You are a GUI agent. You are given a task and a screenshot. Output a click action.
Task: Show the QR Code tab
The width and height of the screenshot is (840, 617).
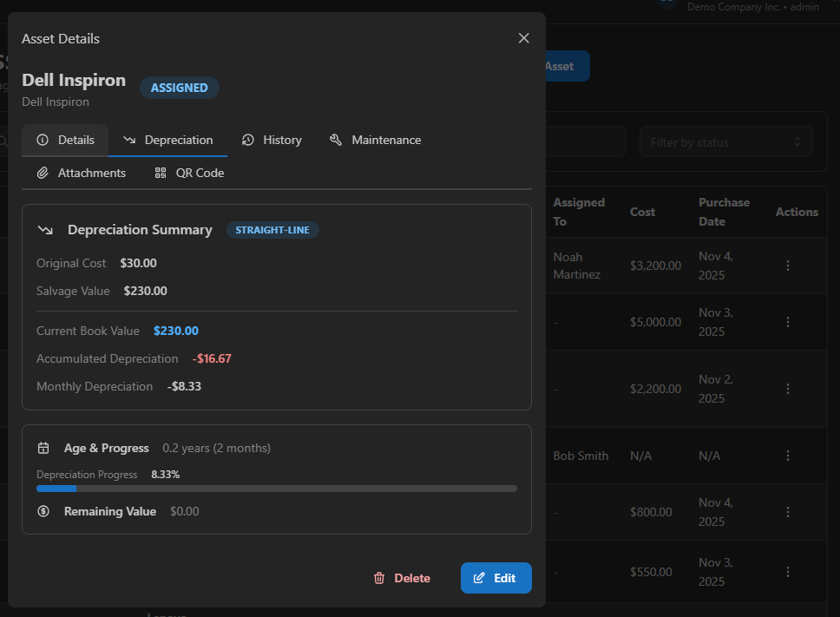189,173
